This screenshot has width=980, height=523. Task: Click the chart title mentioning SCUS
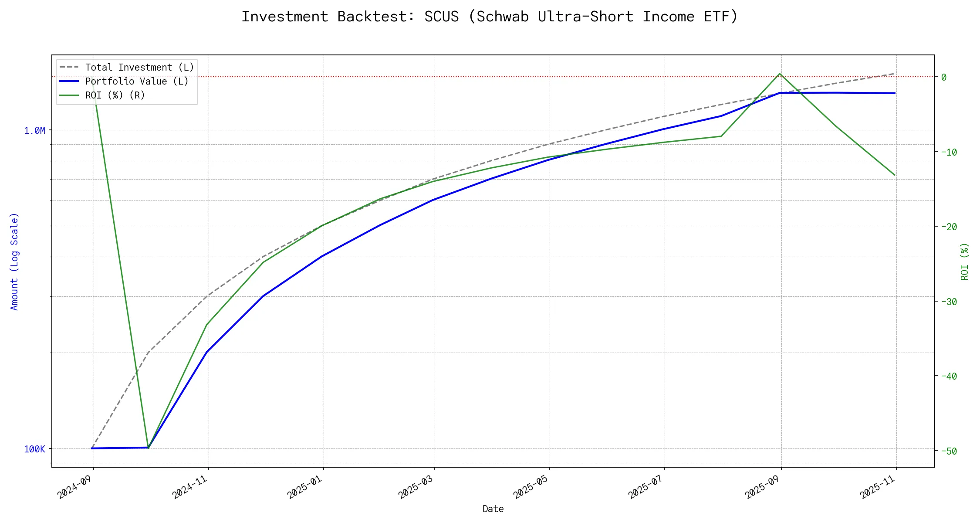[x=490, y=17]
